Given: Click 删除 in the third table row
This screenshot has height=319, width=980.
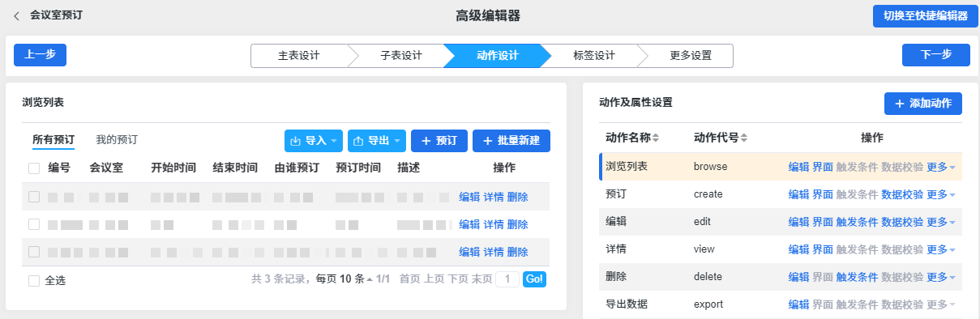Looking at the screenshot, I should (x=517, y=252).
